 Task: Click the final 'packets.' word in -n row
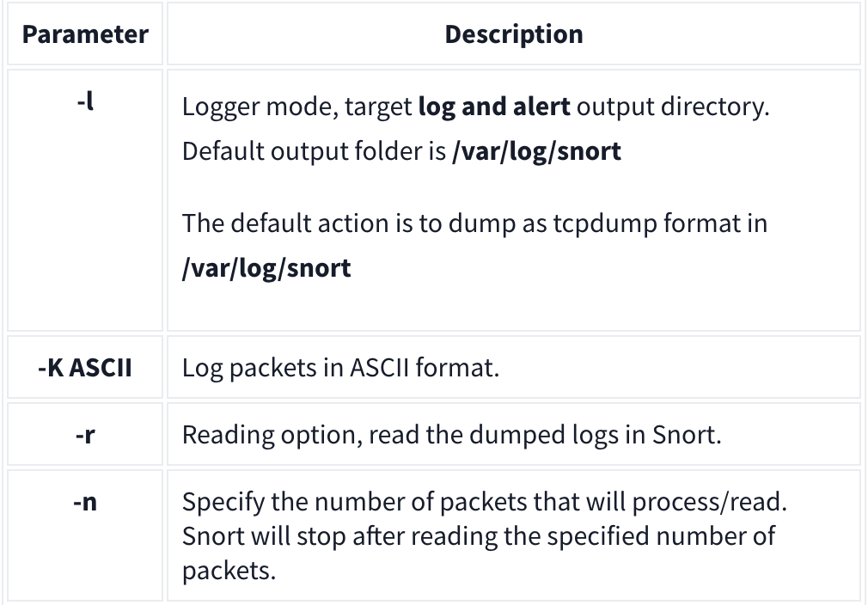pos(229,571)
